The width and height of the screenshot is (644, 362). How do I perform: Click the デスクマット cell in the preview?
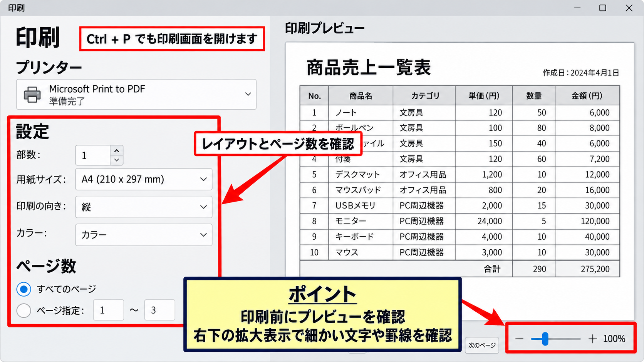[x=361, y=175]
